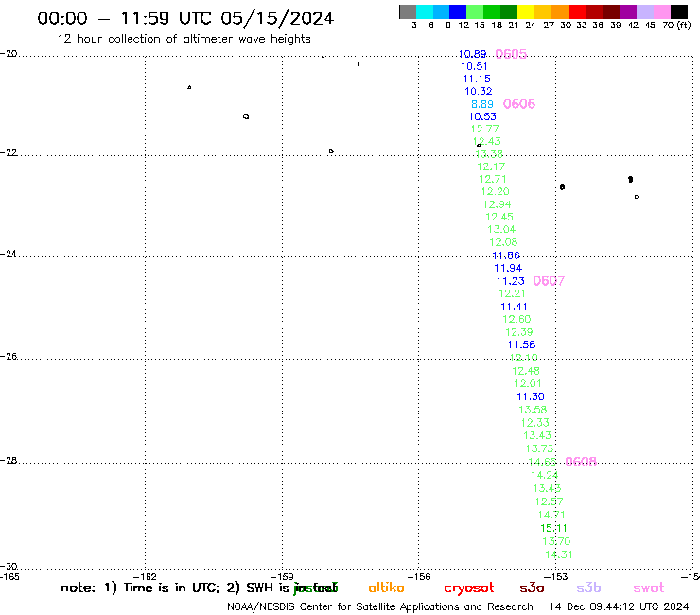Select the swot satellite legend label

[649, 589]
